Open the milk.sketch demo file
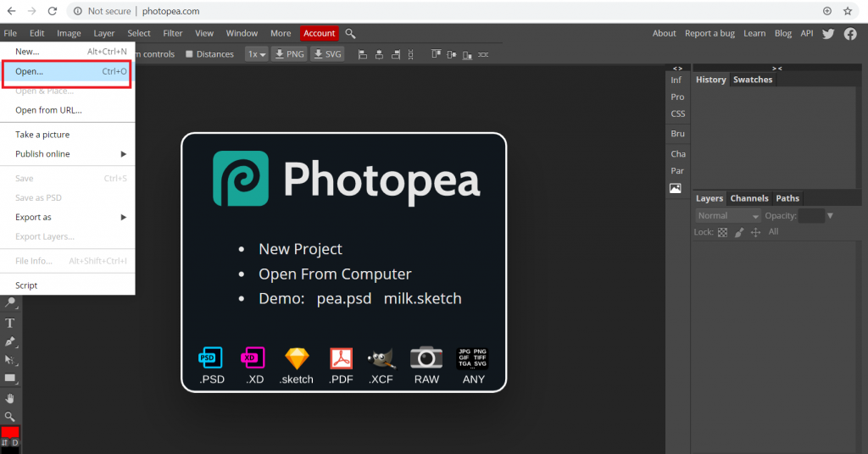This screenshot has height=454, width=868. [x=422, y=299]
